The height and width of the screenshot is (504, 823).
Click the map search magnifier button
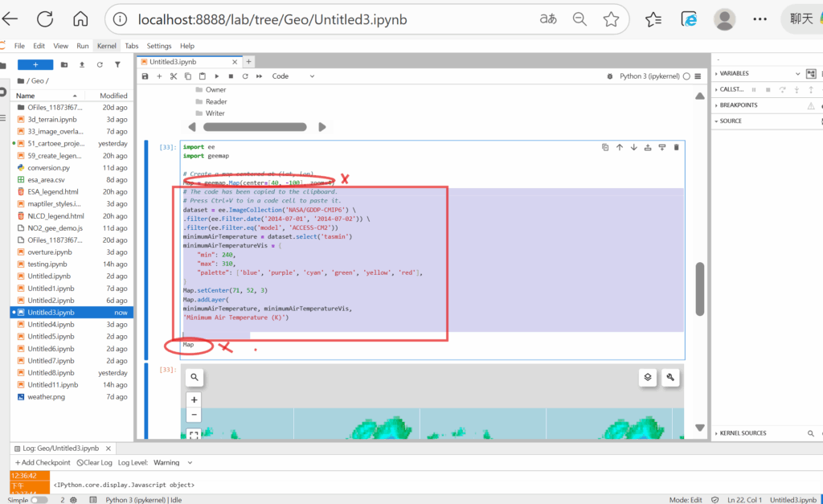tap(194, 377)
